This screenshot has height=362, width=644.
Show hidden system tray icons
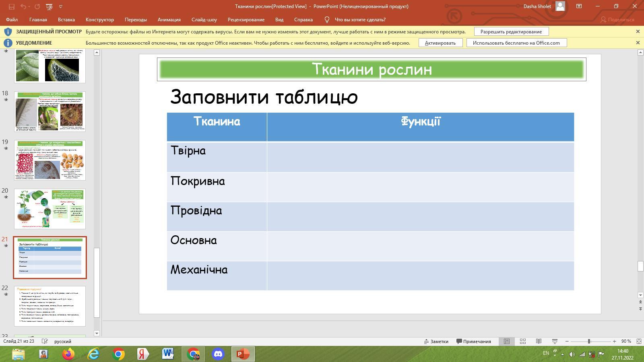562,354
